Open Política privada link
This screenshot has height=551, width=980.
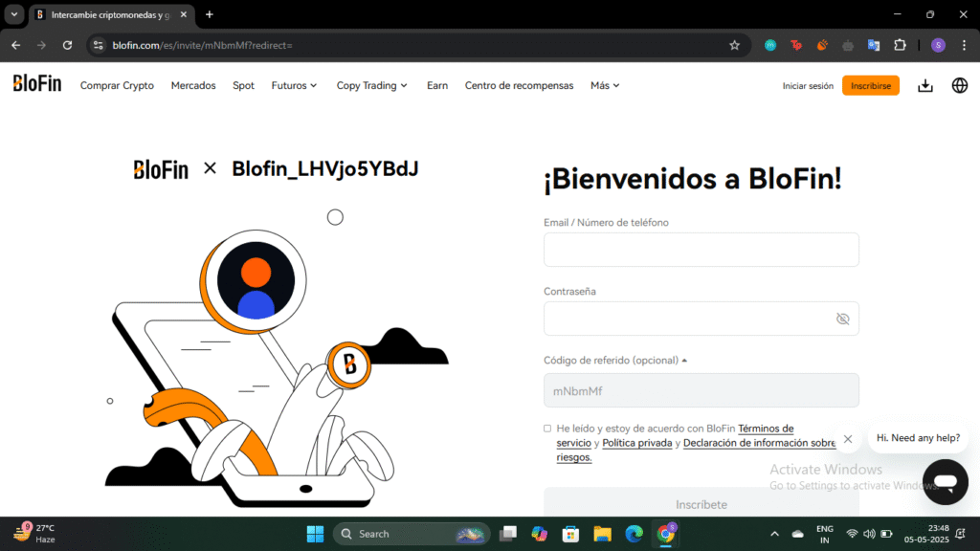(636, 443)
